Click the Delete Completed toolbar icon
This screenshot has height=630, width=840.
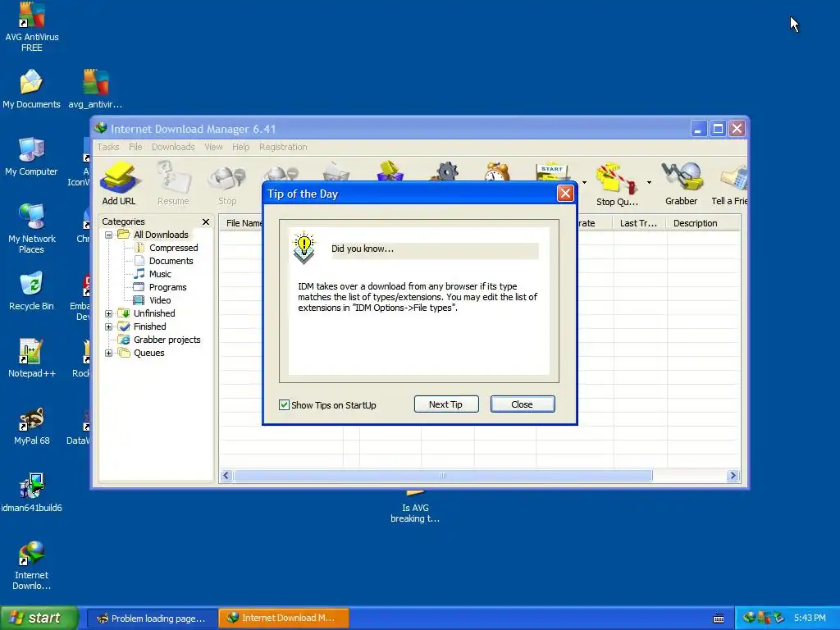390,171
